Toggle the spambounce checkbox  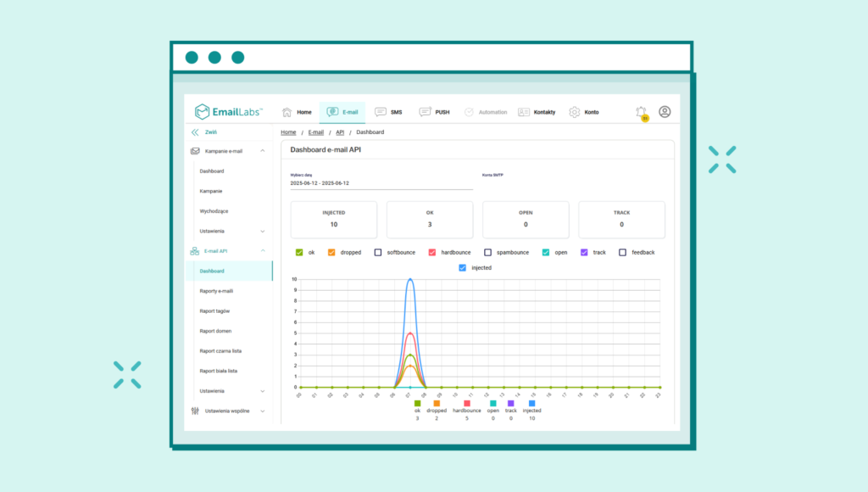point(488,252)
